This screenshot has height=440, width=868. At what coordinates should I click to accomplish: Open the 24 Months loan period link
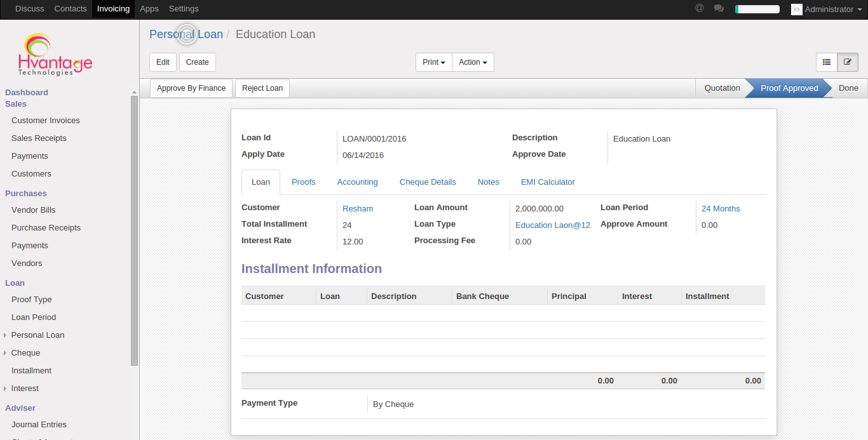coord(721,209)
